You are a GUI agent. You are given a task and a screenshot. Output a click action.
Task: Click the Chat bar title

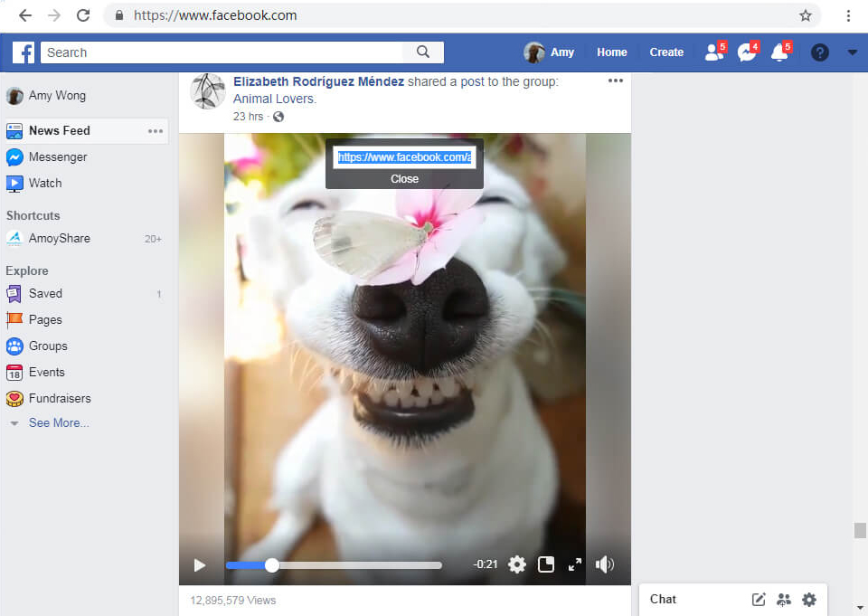pyautogui.click(x=663, y=600)
